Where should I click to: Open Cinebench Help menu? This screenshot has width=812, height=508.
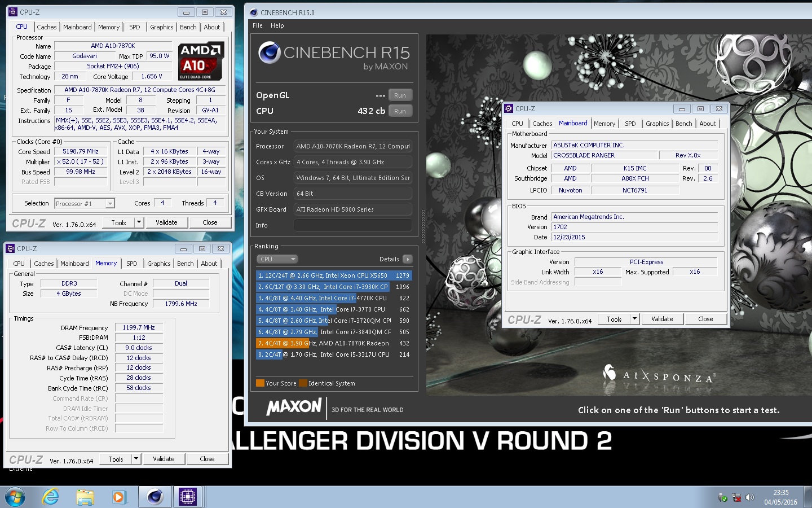click(277, 25)
